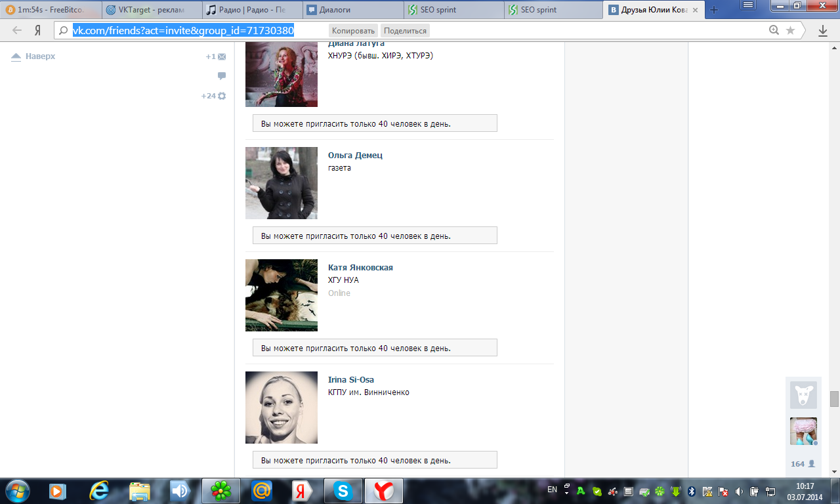Switch the EN language indicator
Screen dimensions: 840x504
tap(552, 490)
